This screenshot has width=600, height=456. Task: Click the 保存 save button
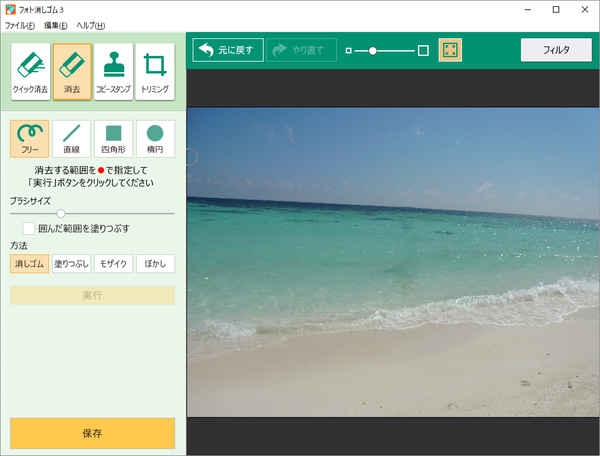tap(93, 433)
